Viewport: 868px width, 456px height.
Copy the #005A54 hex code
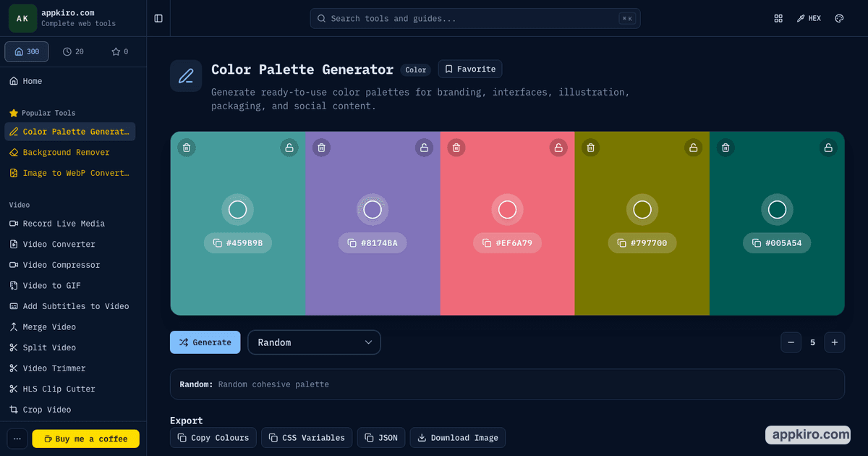(777, 243)
